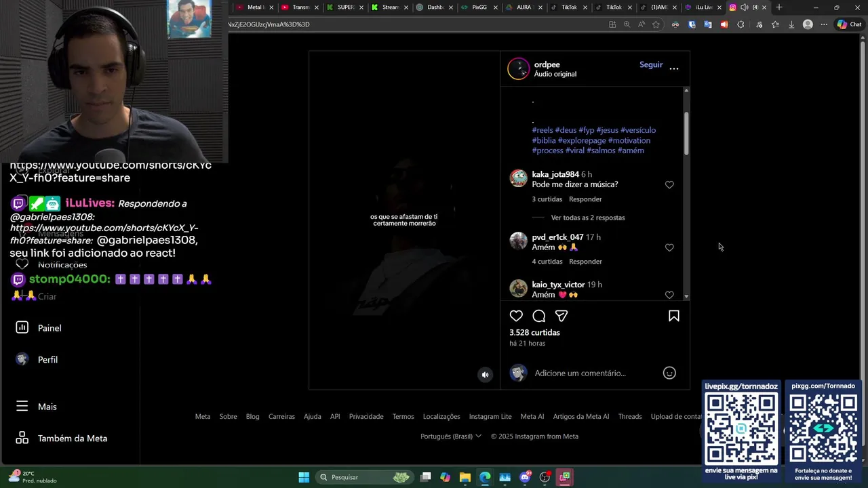The width and height of the screenshot is (868, 488).
Task: Switch to the PixGG browser tab
Action: 479,7
